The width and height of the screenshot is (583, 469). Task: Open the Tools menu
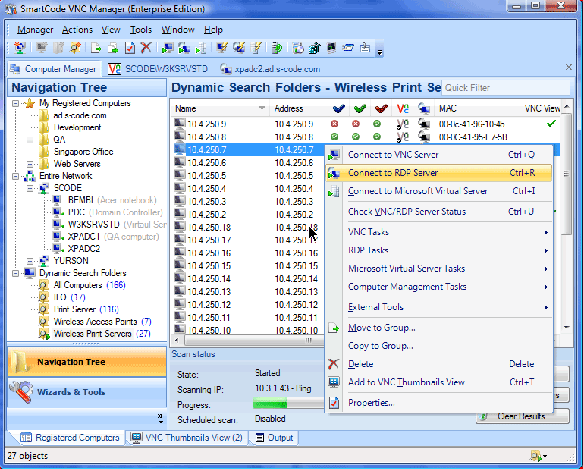141,30
